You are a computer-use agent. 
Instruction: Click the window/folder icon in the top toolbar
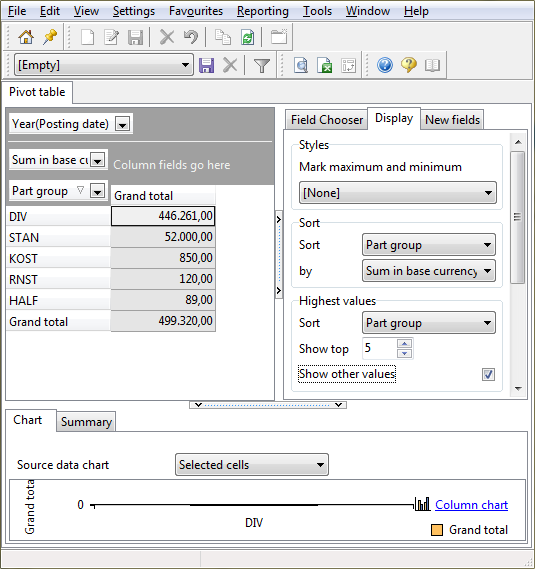(279, 37)
